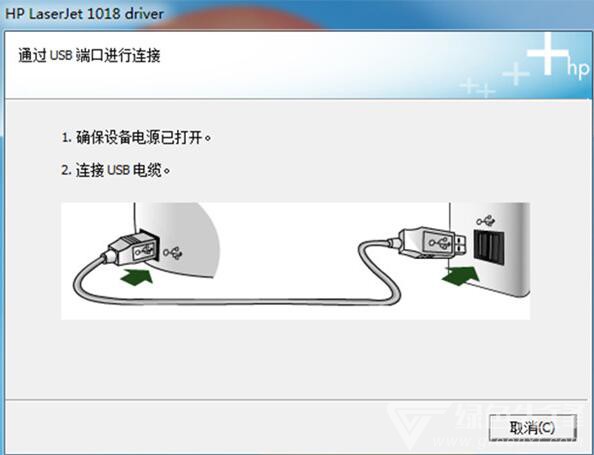Click USB trident symbol beside printer plug
The image size is (594, 455).
click(x=173, y=253)
